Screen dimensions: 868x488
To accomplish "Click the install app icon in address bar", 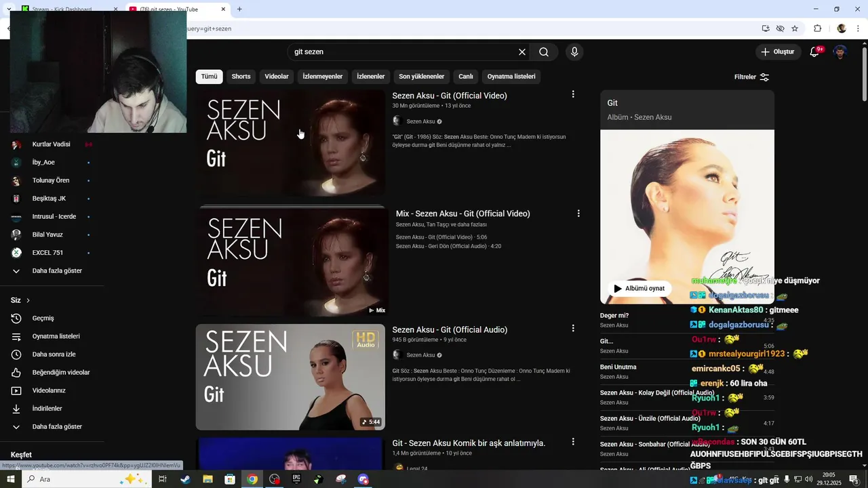I will (x=766, y=28).
